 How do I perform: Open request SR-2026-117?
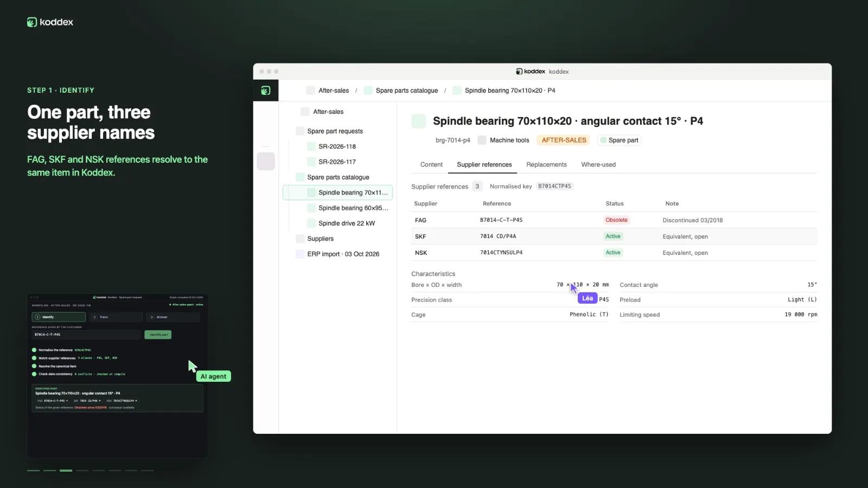332,162
